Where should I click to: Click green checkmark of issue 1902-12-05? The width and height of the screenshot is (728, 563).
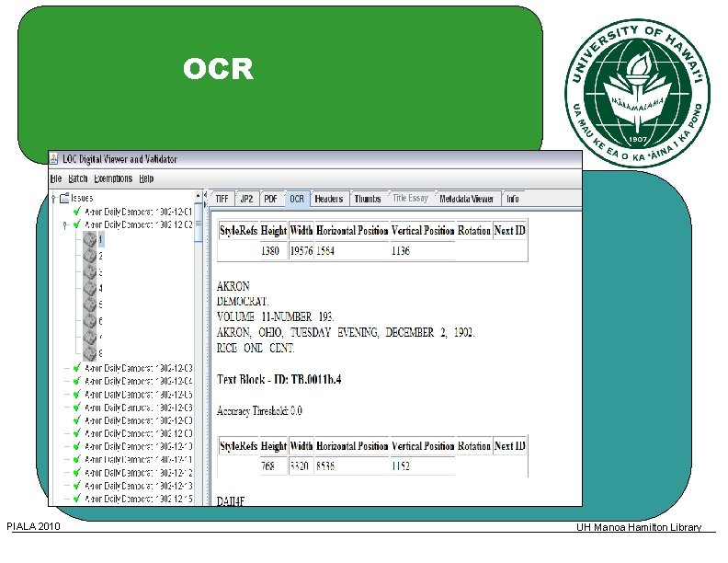pyautogui.click(x=77, y=394)
